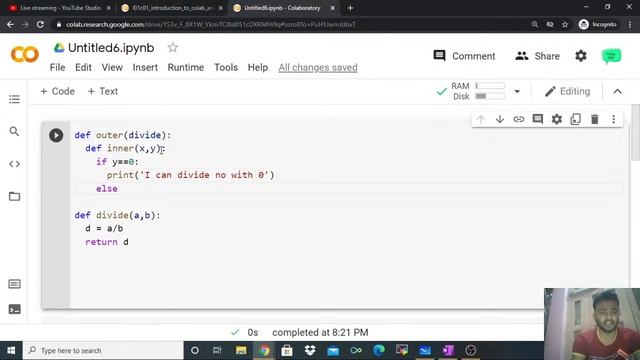Open the Comment panel

464,56
